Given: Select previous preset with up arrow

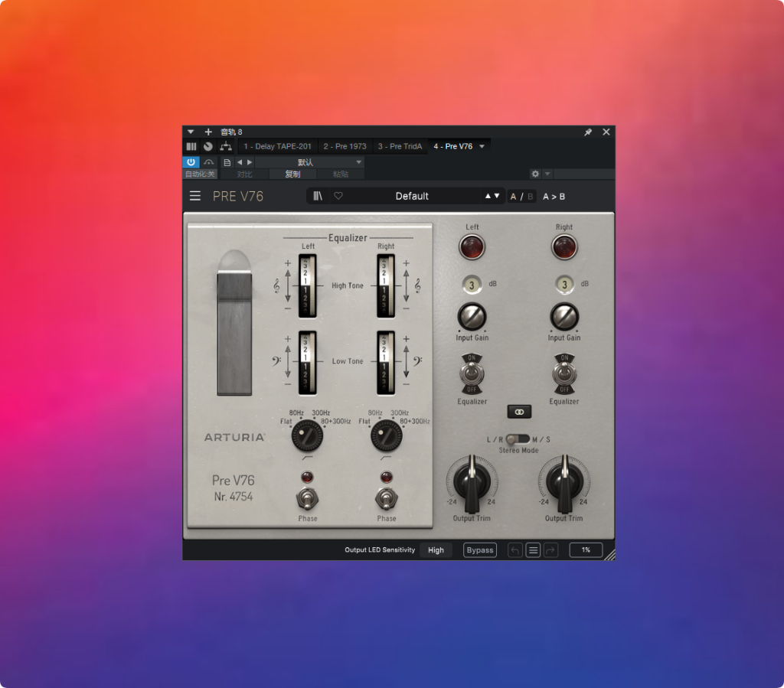Looking at the screenshot, I should point(488,196).
